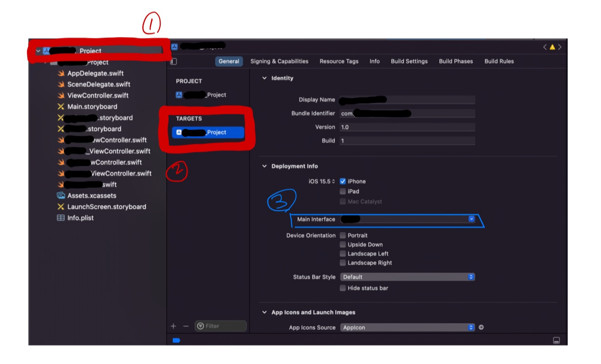Go forward with the right chevron icon
This screenshot has width=601, height=364.
pos(560,47)
